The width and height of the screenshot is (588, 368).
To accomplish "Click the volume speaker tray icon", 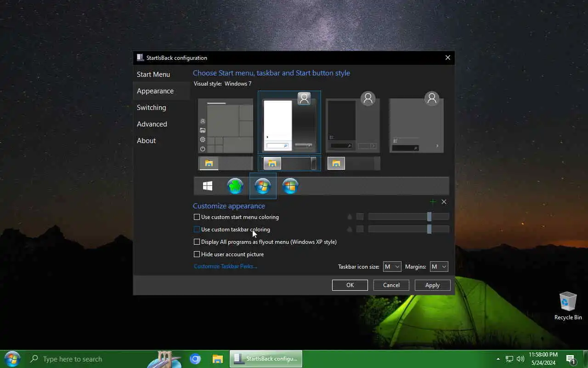I will click(x=520, y=359).
